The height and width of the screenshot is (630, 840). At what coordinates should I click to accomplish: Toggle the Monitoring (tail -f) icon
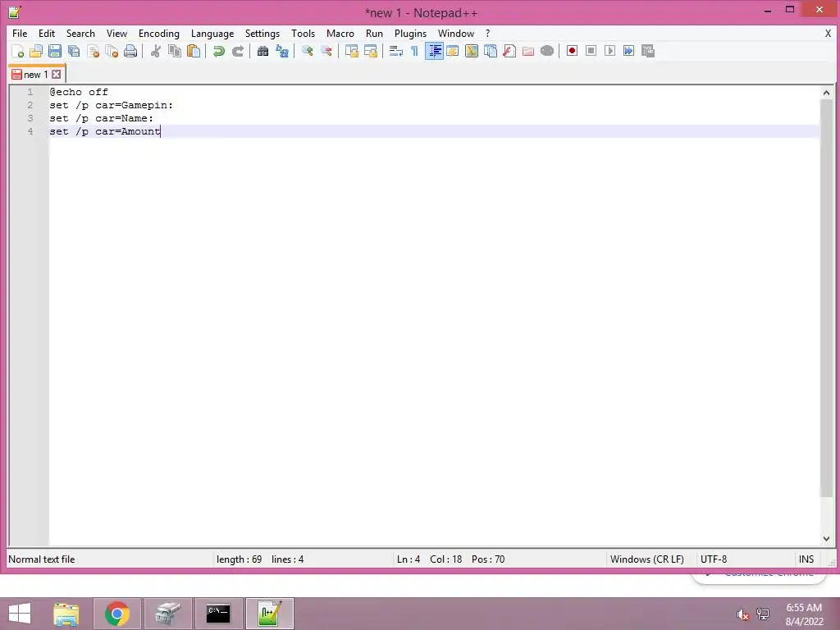[x=547, y=51]
